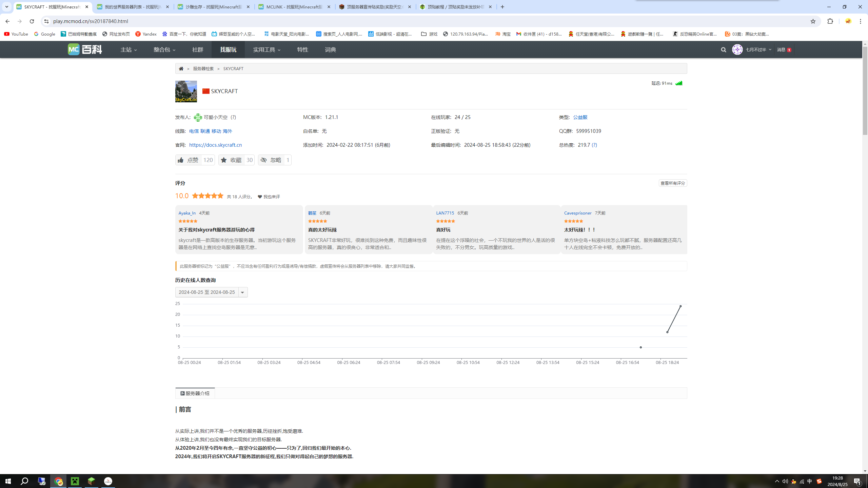This screenshot has width=868, height=488.
Task: Switch to the MCLINK browser tab
Action: (x=294, y=7)
